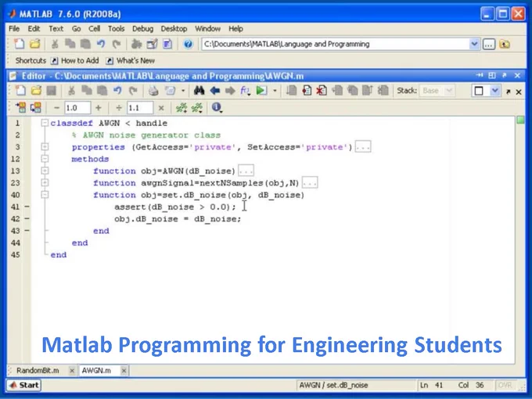Viewport: 532px width, 399px height.
Task: Click Evaluate cell icon in the cell toolbar
Action: point(20,107)
